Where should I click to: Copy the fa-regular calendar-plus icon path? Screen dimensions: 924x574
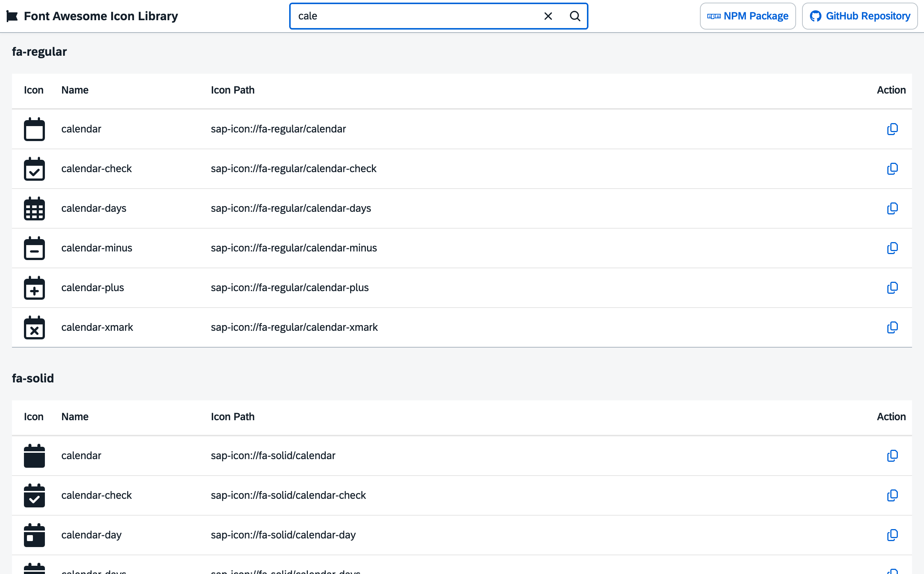pos(892,288)
